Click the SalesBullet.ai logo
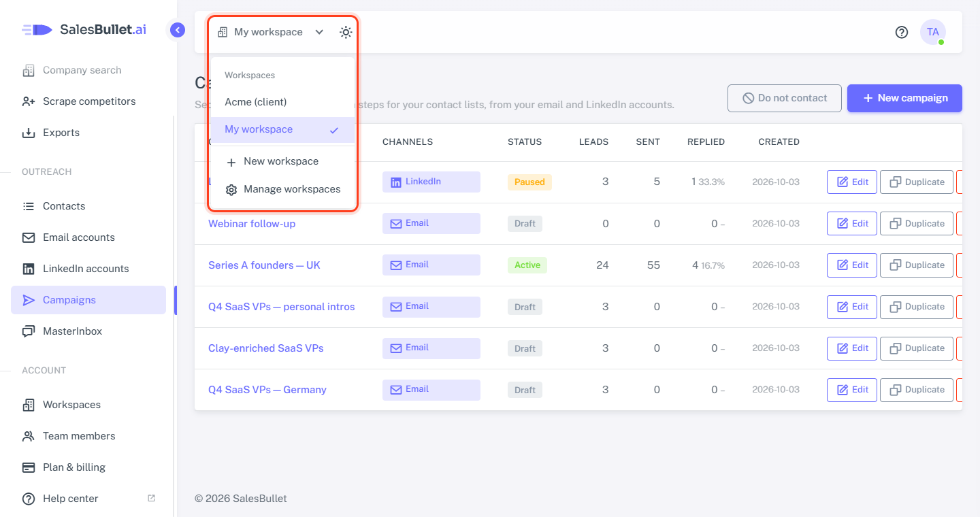This screenshot has height=517, width=980. (84, 30)
